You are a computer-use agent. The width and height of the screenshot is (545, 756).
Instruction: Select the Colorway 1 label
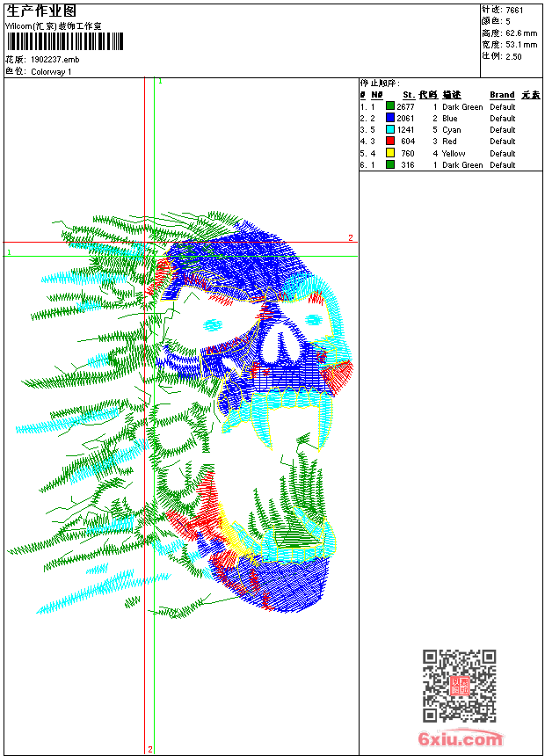[51, 72]
